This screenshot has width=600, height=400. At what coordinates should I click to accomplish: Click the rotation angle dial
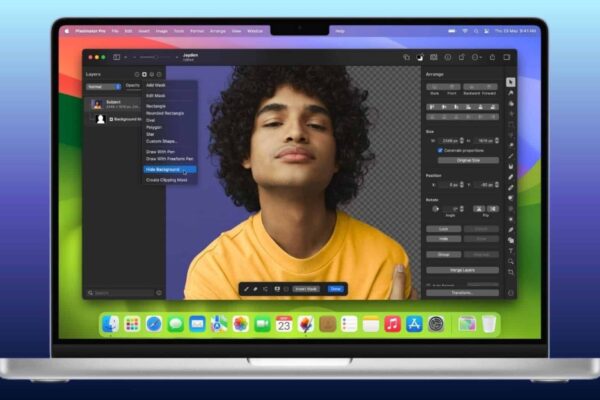coord(435,209)
